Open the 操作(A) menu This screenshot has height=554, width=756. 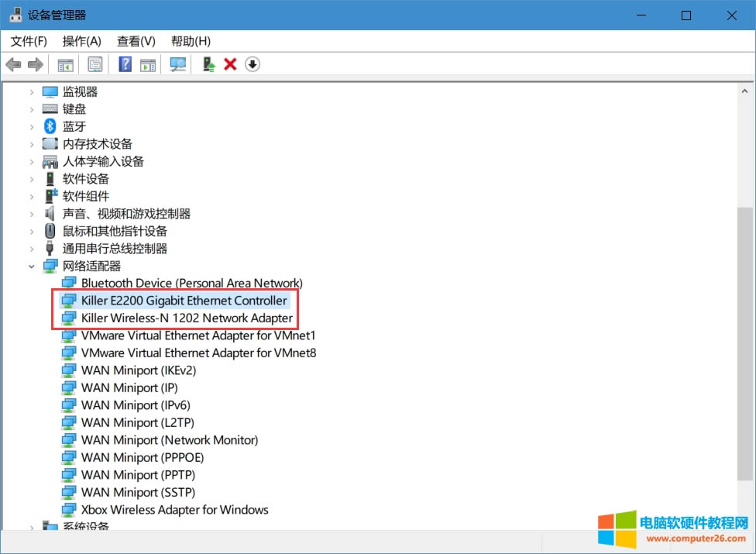[82, 42]
